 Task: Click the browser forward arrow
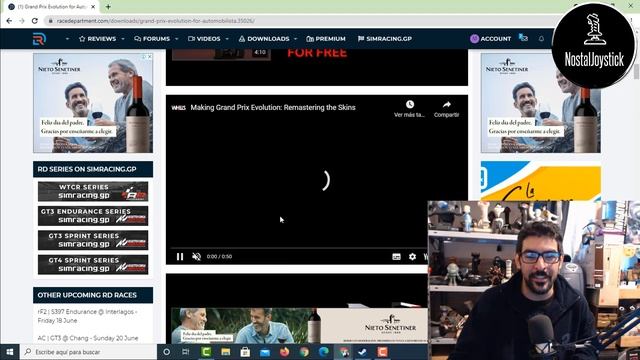click(22, 21)
